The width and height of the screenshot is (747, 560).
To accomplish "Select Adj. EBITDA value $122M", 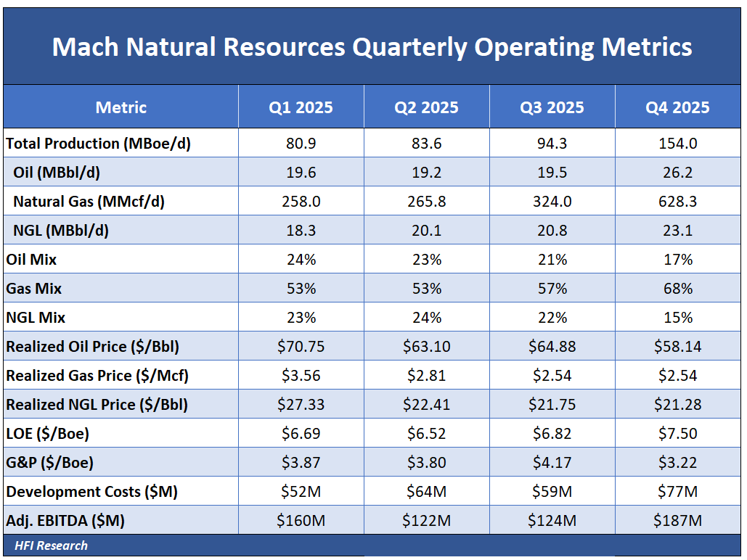I will click(426, 521).
